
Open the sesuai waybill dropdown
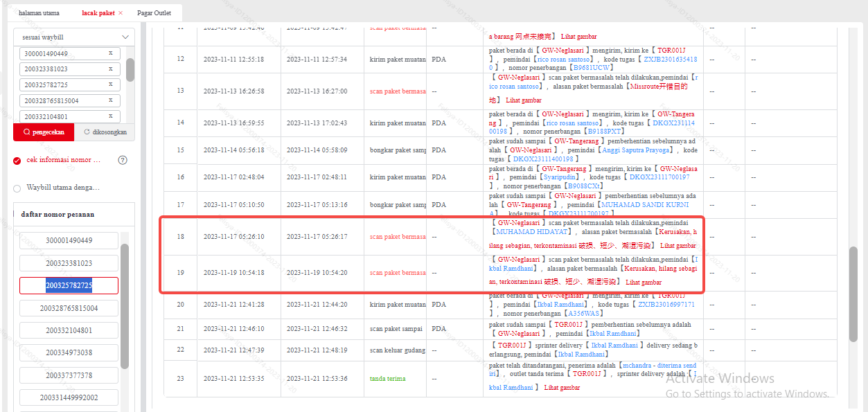click(x=74, y=37)
